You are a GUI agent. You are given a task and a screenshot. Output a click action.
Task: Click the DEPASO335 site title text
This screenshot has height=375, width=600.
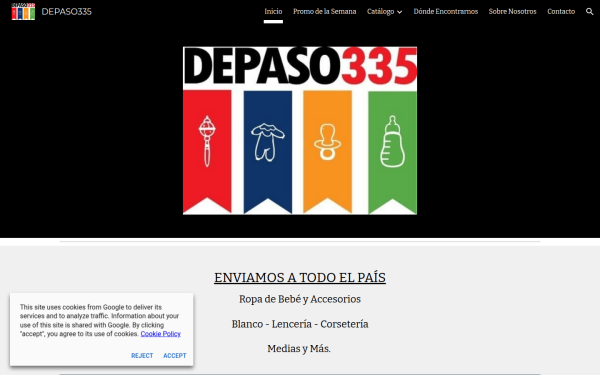[67, 11]
